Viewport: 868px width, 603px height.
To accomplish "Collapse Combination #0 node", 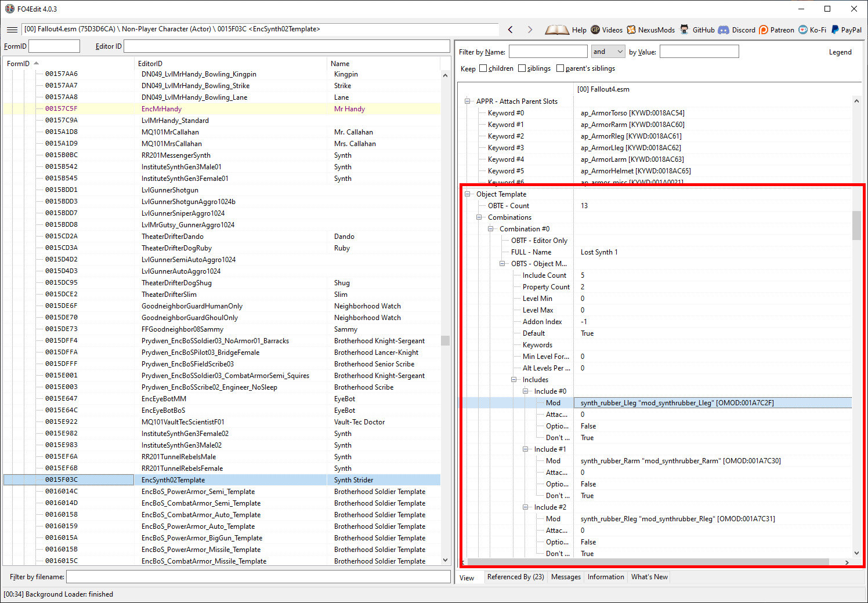I will pyautogui.click(x=491, y=229).
